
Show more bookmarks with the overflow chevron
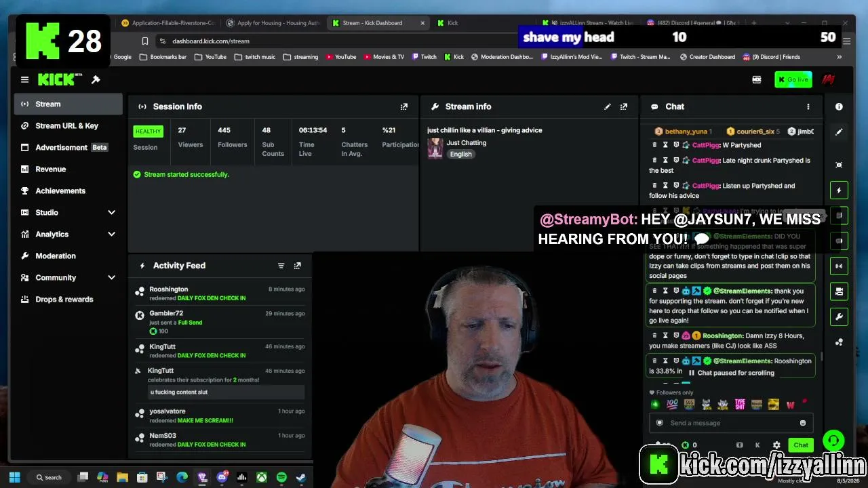click(839, 57)
